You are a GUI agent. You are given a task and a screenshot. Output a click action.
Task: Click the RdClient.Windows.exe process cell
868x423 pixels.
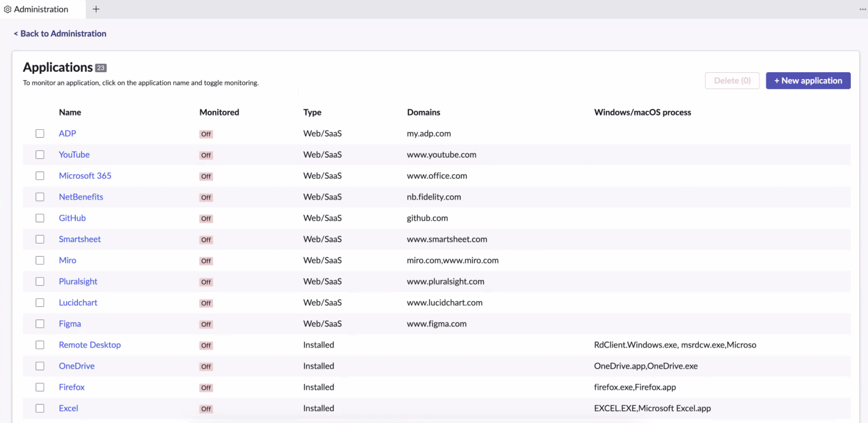tap(675, 345)
